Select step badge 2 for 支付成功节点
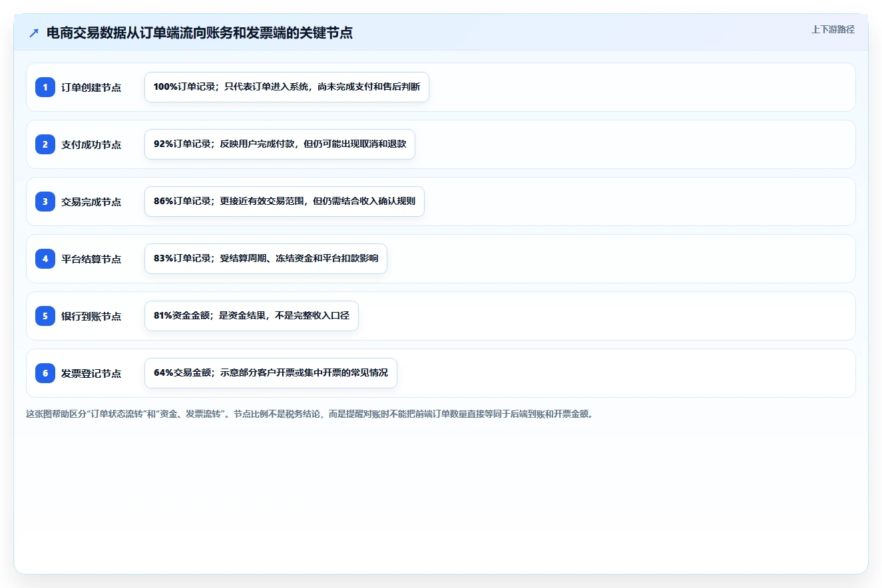This screenshot has height=588, width=882. (45, 144)
